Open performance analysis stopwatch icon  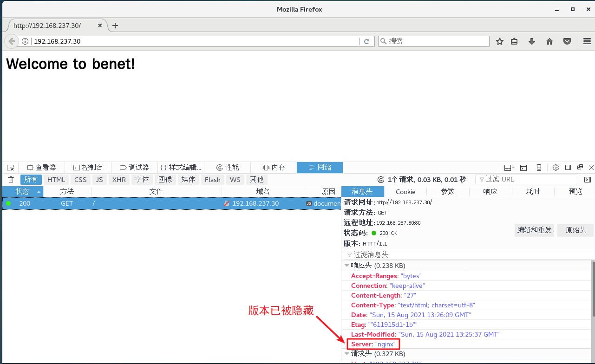click(x=381, y=180)
